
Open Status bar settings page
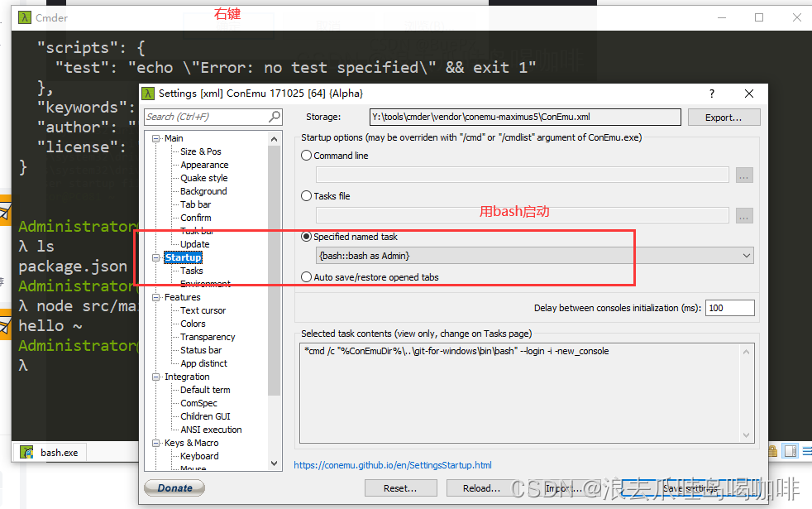click(x=201, y=350)
